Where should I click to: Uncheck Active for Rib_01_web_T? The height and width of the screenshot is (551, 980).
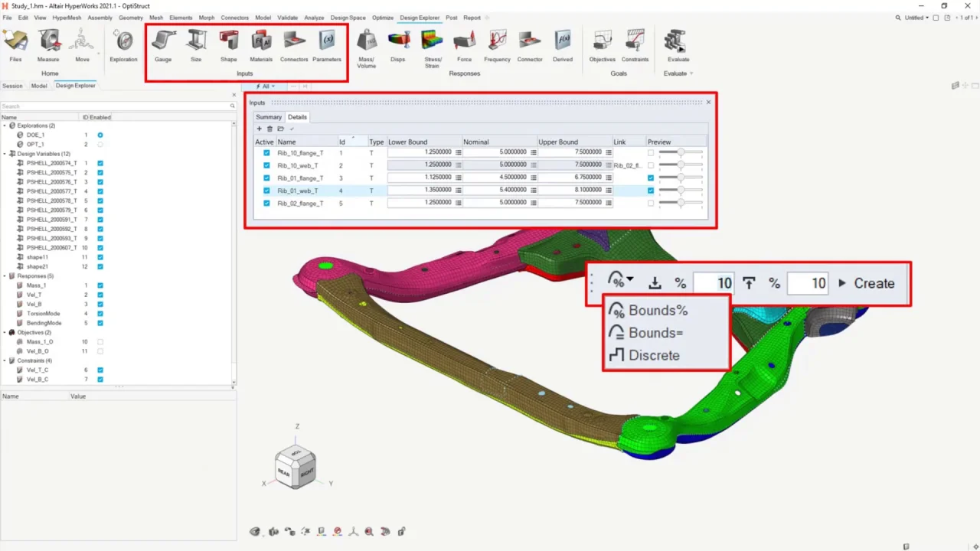[x=266, y=191]
